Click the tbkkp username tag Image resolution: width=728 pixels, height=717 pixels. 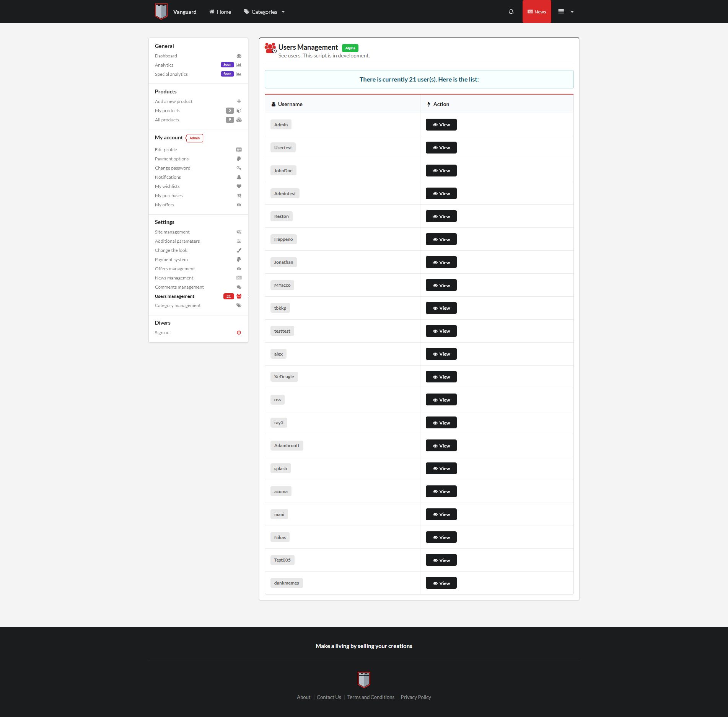point(280,308)
